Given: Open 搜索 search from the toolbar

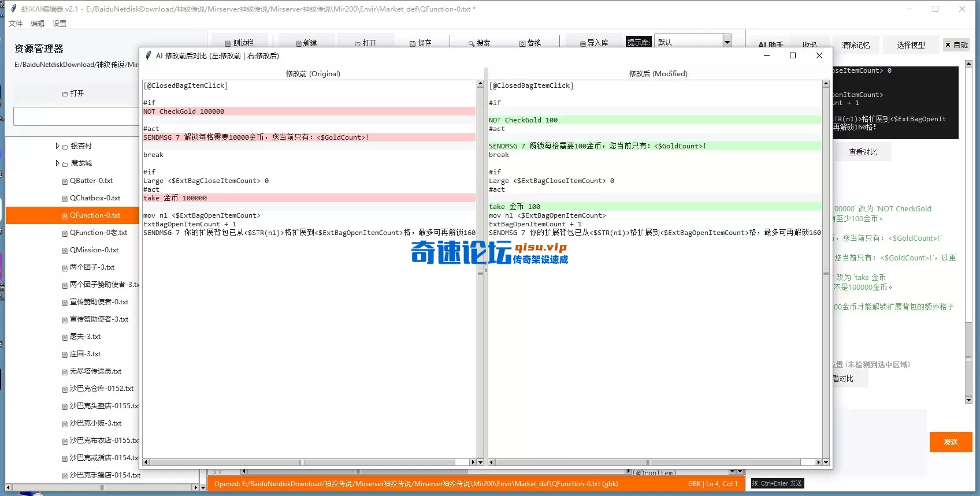Looking at the screenshot, I should pyautogui.click(x=479, y=43).
